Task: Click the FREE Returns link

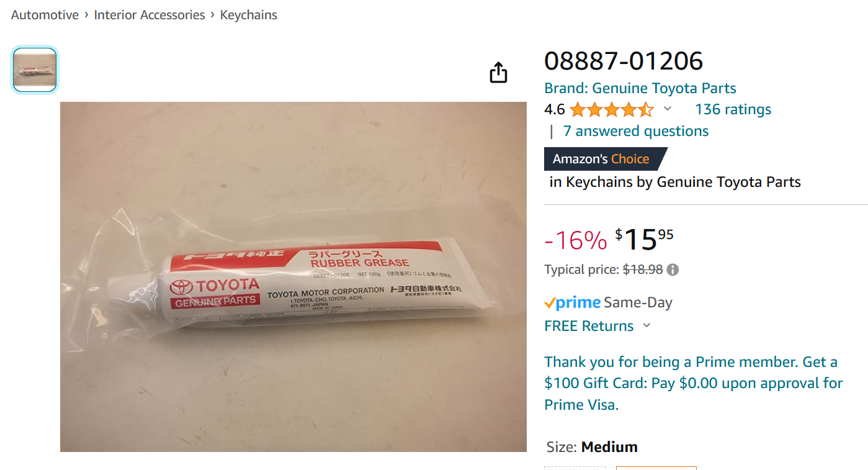Action: pyautogui.click(x=589, y=326)
